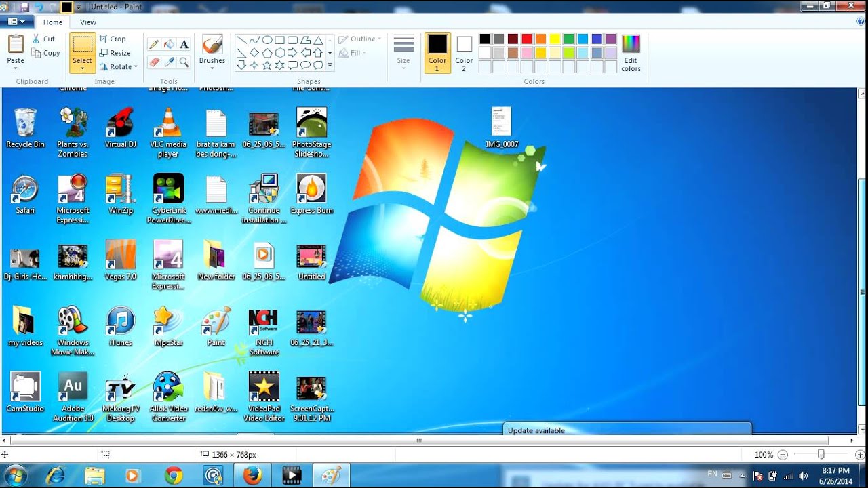Activate the Color 2 button
This screenshot has width=868, height=488.
click(464, 53)
